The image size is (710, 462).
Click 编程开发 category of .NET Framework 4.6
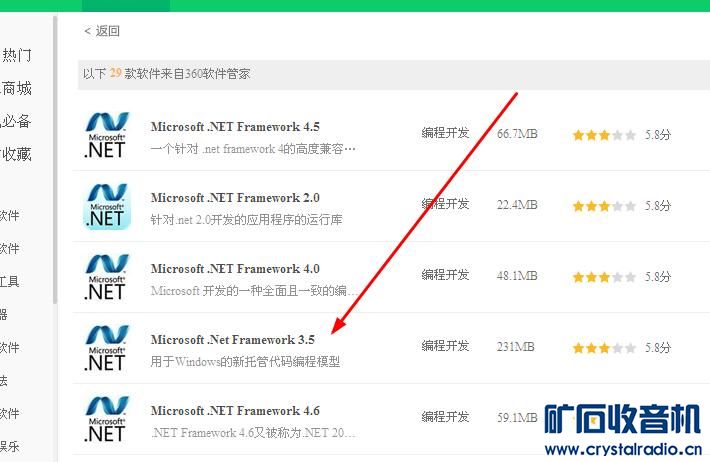pyautogui.click(x=445, y=417)
